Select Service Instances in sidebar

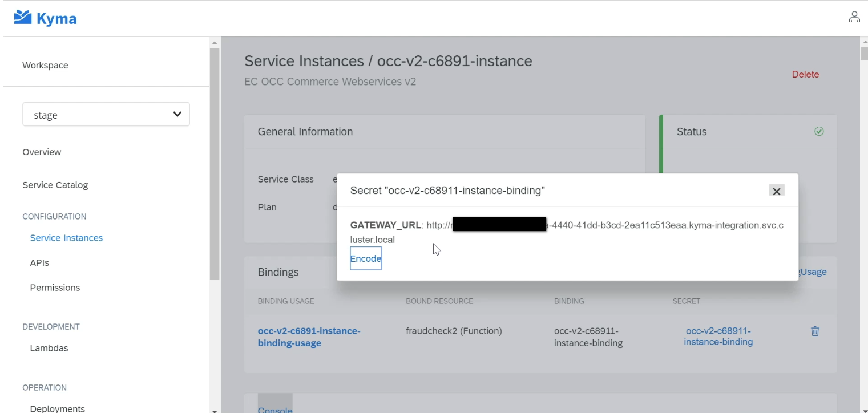click(x=66, y=238)
